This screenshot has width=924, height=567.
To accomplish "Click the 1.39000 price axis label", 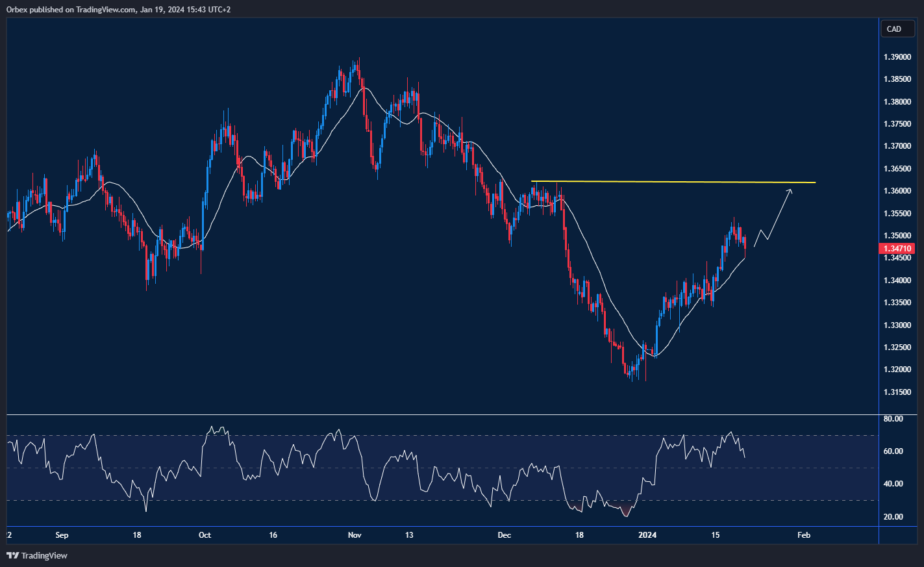I will point(896,57).
